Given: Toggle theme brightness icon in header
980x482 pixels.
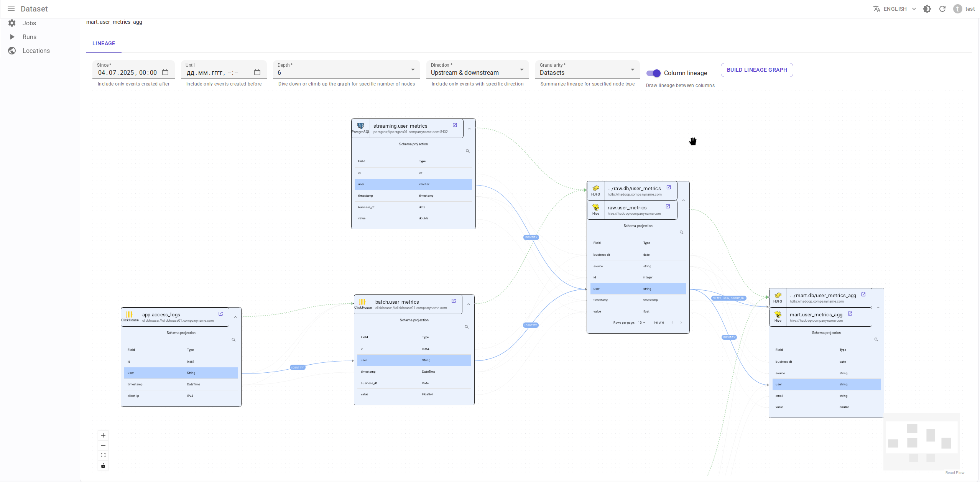Looking at the screenshot, I should (x=927, y=9).
